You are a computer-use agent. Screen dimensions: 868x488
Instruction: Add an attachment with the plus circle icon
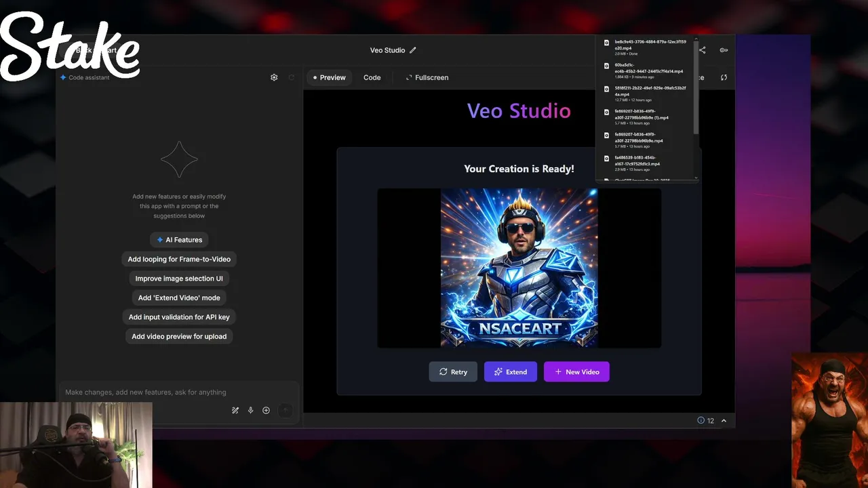pyautogui.click(x=266, y=410)
